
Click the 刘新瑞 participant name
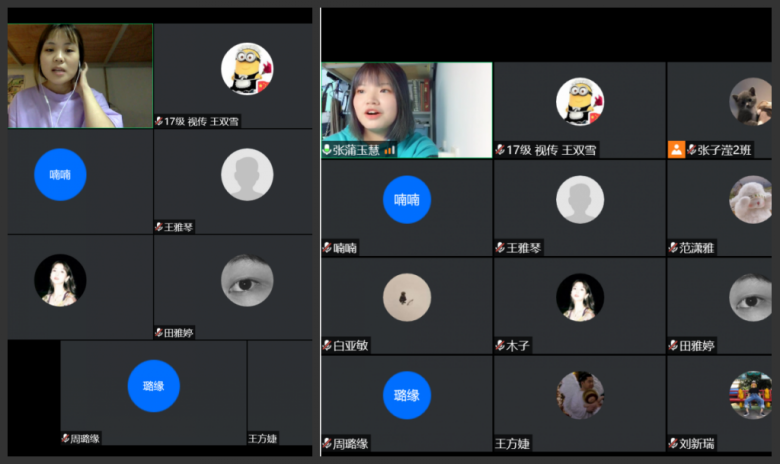[x=697, y=444]
